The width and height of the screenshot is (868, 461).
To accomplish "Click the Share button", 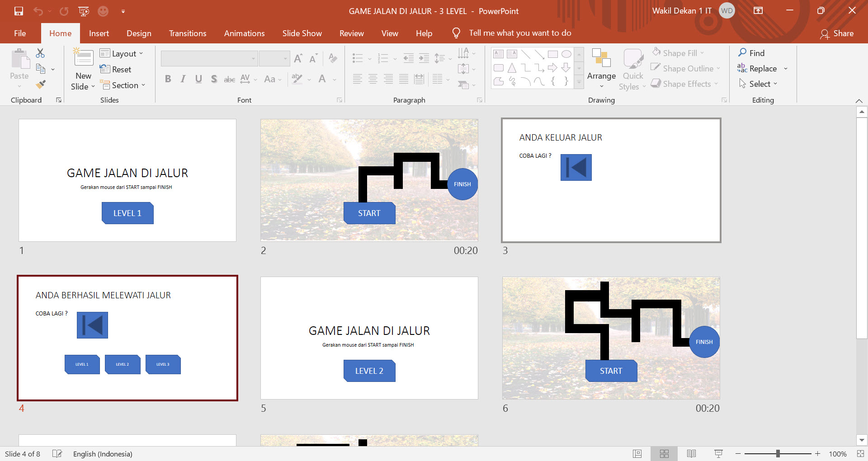I will coord(837,33).
